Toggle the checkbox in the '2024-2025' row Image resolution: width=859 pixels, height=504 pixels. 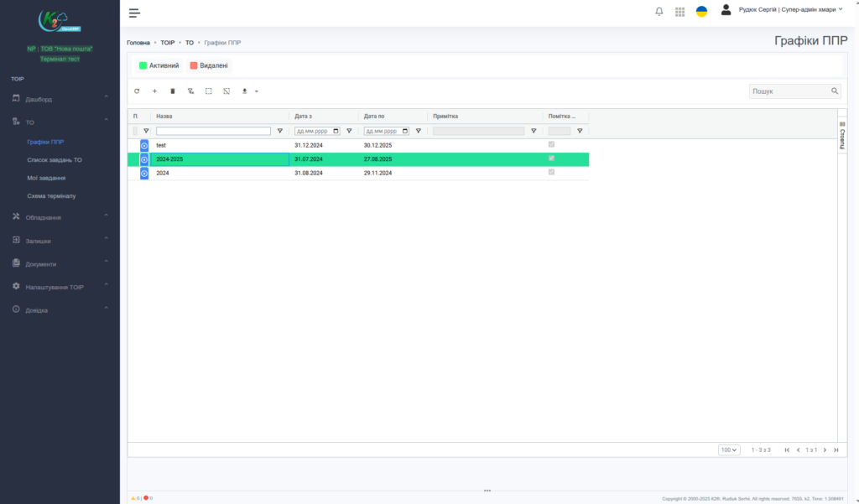point(551,158)
